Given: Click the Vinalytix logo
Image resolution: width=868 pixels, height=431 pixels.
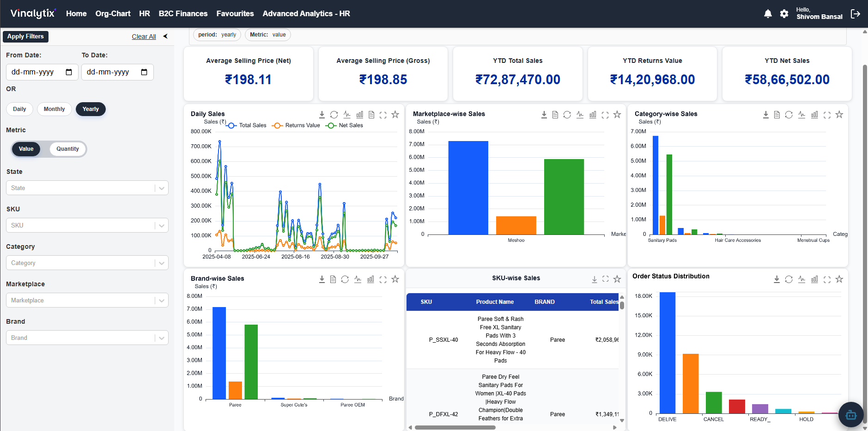Looking at the screenshot, I should click(x=33, y=13).
